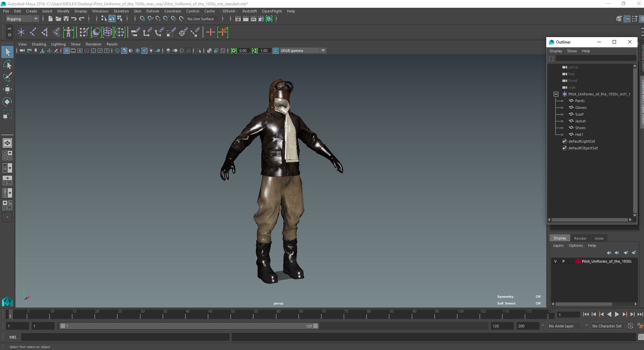This screenshot has height=350, width=644.
Task: Click the No Live Surface field
Action: coord(202,19)
